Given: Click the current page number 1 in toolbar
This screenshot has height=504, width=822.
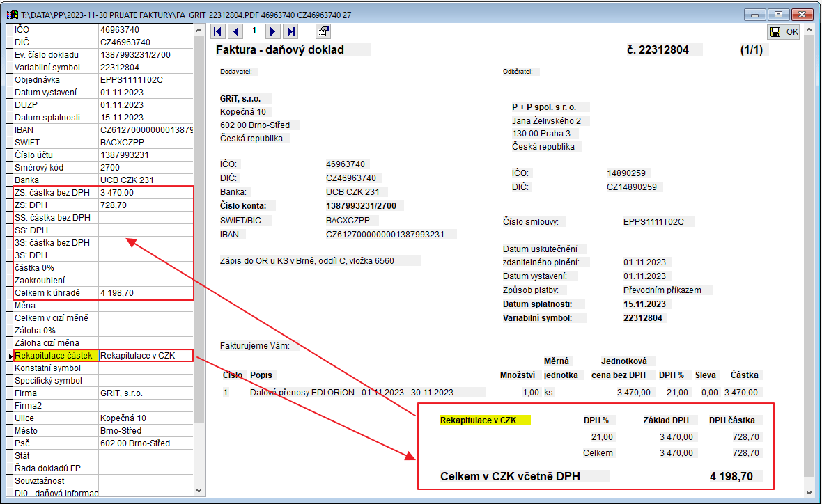Looking at the screenshot, I should point(254,31).
